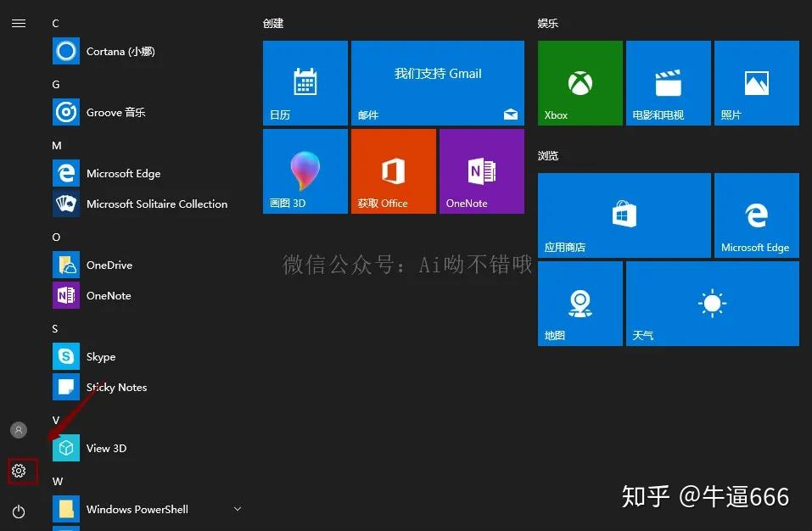Screen dimensions: 812x531
Task: Launch the Xbox tile
Action: 580,82
